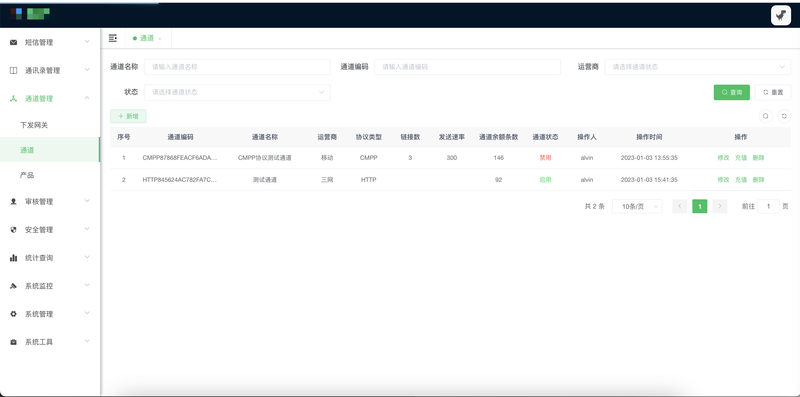Open the 10条/页 page size dropdown
Screen dimensions: 800x397
tap(637, 206)
